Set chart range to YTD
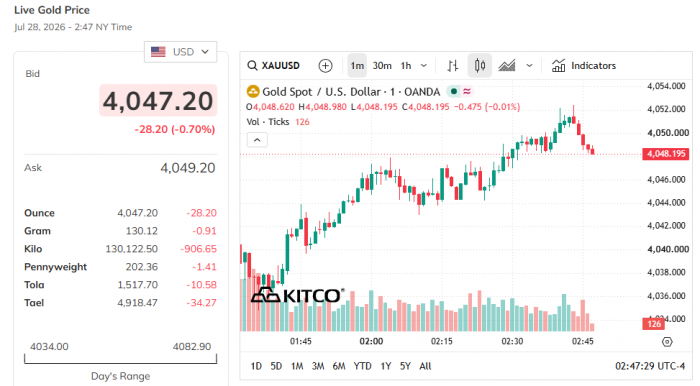The image size is (700, 386). (362, 366)
